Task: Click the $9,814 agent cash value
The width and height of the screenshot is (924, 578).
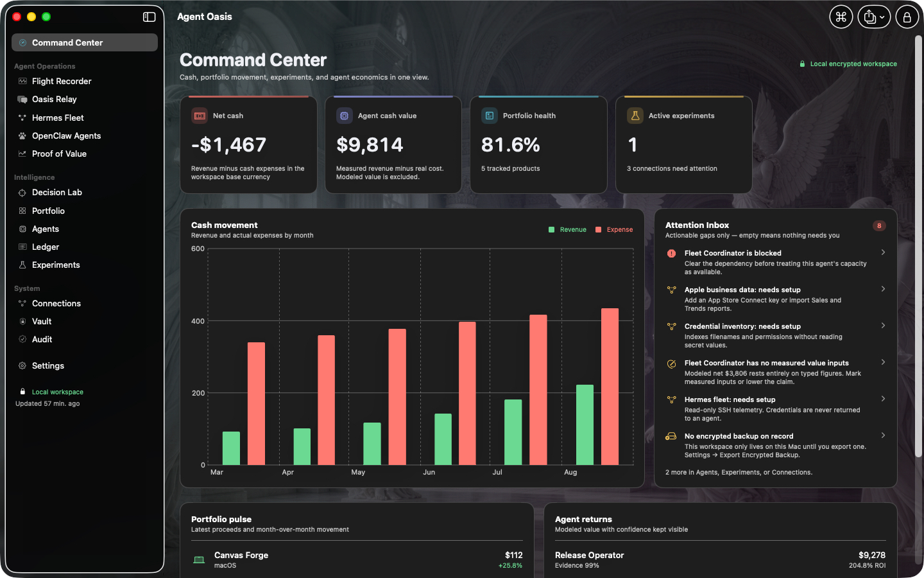Action: click(370, 145)
